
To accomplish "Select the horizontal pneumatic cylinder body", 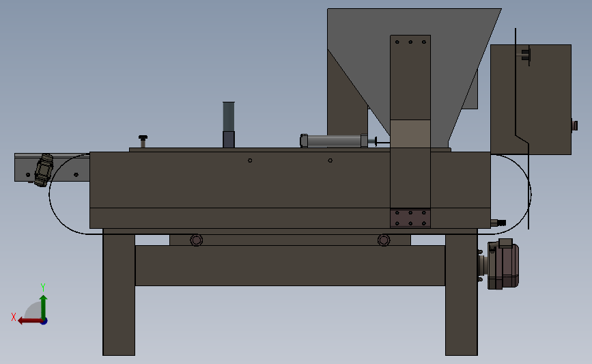I will tap(334, 141).
